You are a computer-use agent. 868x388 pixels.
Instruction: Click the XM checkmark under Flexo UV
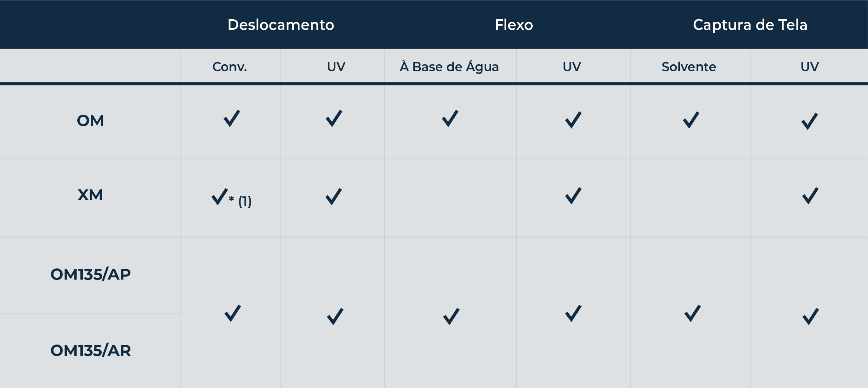(573, 196)
